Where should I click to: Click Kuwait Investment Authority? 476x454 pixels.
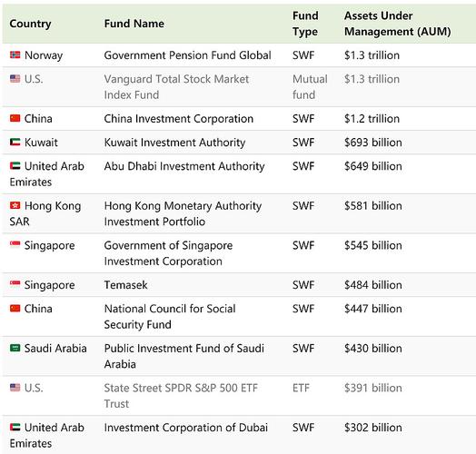[x=174, y=143]
